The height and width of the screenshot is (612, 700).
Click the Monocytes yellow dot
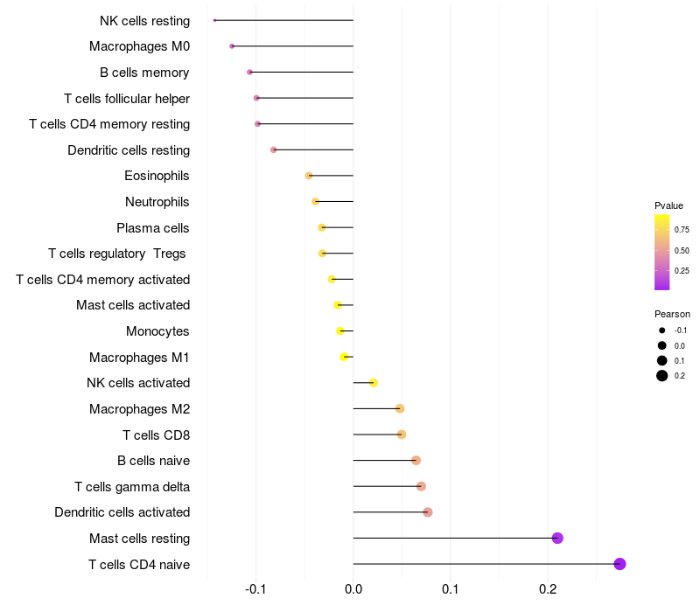pyautogui.click(x=340, y=331)
